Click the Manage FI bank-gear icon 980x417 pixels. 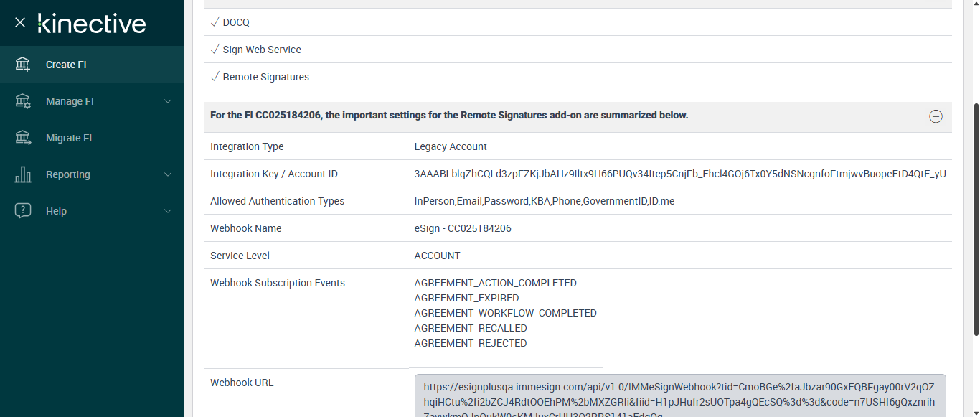pyautogui.click(x=23, y=101)
